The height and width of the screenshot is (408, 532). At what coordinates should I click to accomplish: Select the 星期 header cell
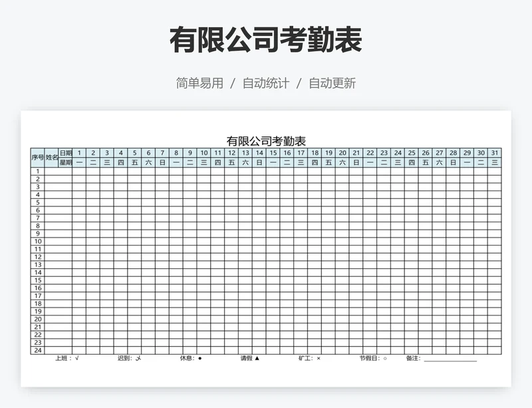coord(65,162)
